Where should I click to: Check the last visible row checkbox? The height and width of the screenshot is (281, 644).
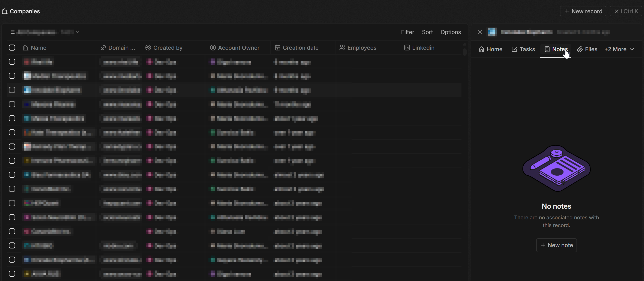[x=12, y=274]
